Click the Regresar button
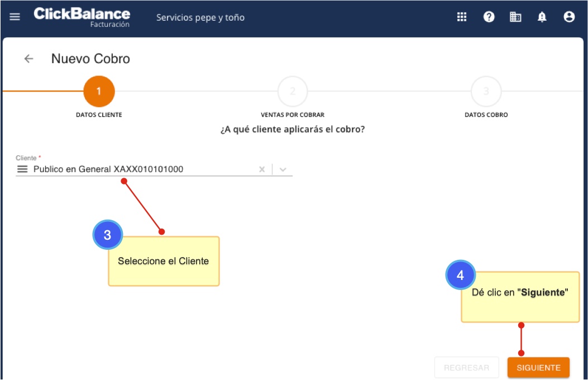 click(x=466, y=368)
